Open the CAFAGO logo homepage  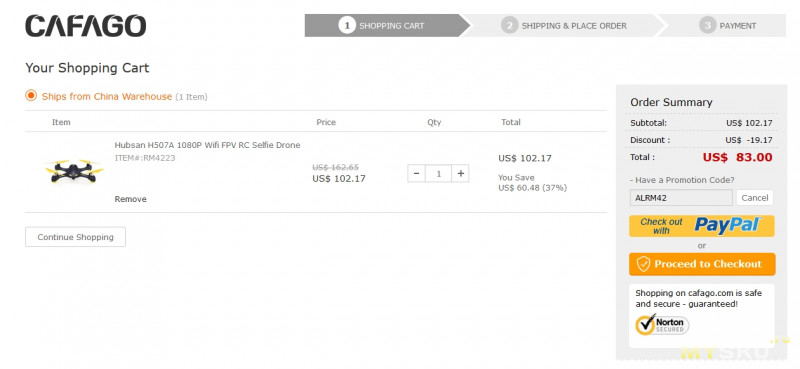click(86, 26)
